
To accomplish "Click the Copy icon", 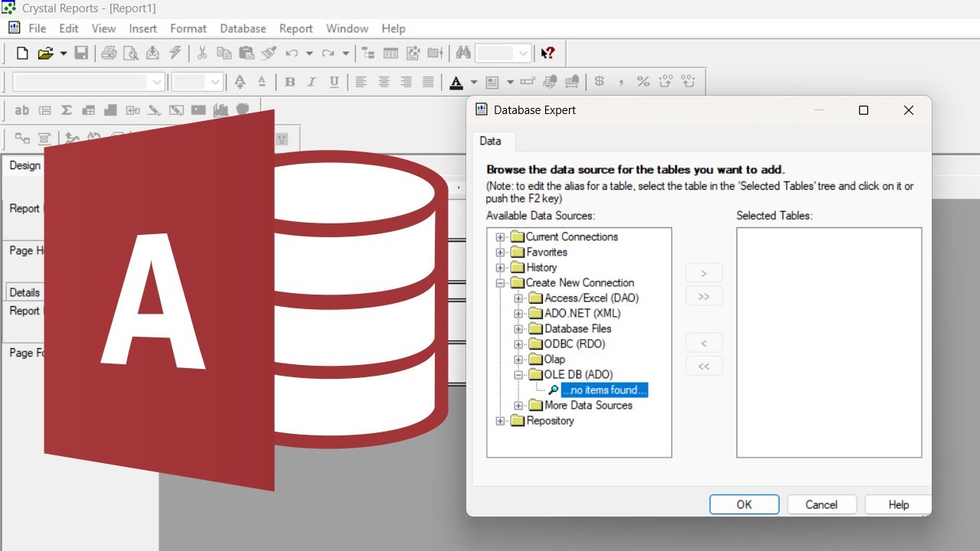I will pyautogui.click(x=224, y=53).
